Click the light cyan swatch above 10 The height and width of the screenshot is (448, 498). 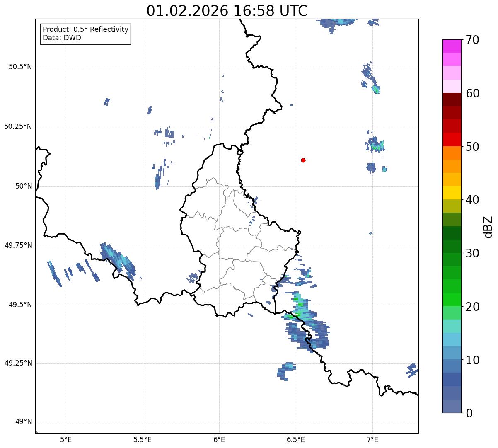click(x=452, y=339)
